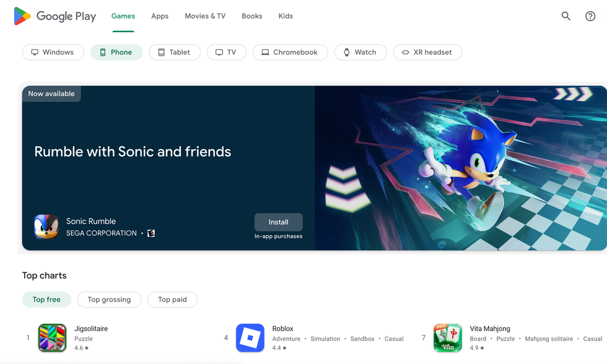Open the Movies & TV tab
The height and width of the screenshot is (364, 607).
pos(205,15)
